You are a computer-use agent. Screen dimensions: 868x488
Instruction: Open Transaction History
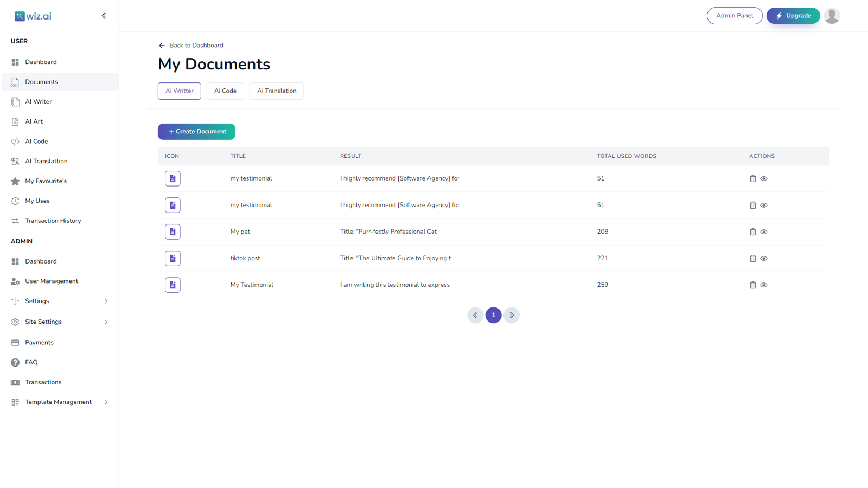(53, 220)
